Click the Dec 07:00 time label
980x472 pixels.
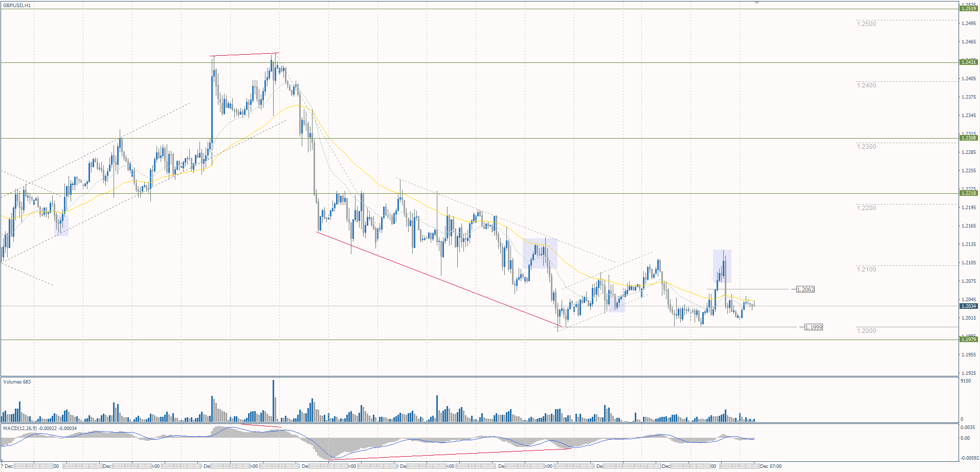(771, 466)
